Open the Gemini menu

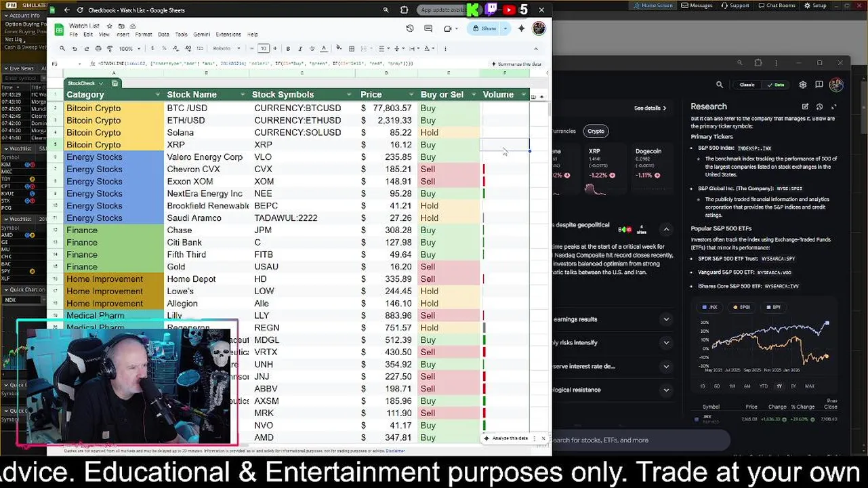[x=201, y=35]
